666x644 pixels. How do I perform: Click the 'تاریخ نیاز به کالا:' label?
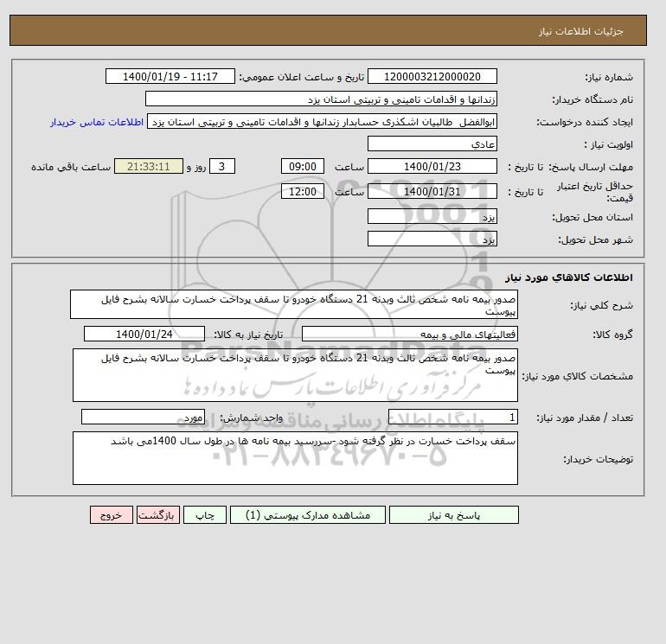click(x=248, y=335)
